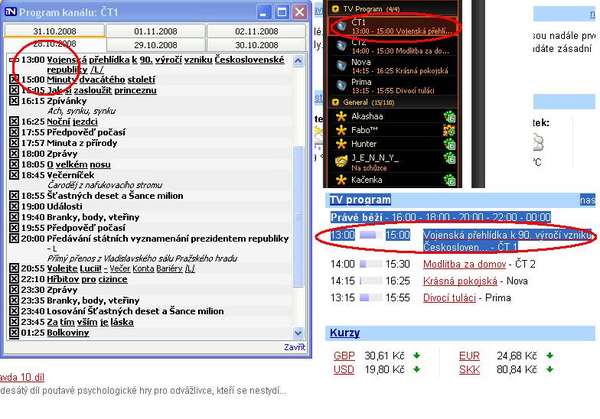The image size is (600, 419).
Task: Toggle checkbox for 19:00 Události
Action: click(14, 207)
